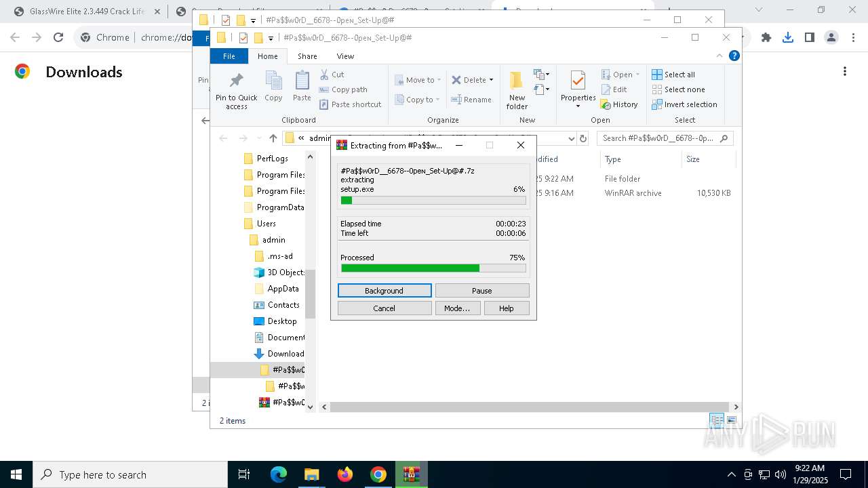Switch to the Home ribbon tab
Viewport: 868px width, 488px height.
pyautogui.click(x=267, y=56)
